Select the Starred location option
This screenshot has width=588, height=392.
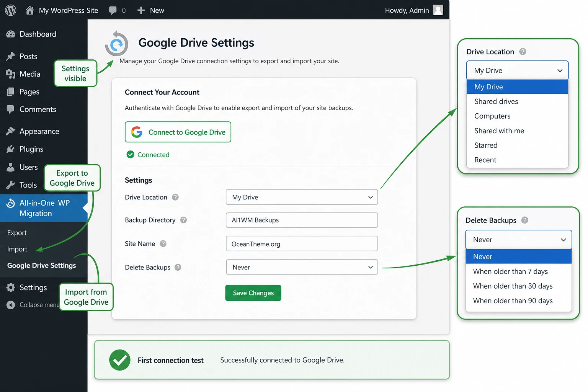(x=517, y=145)
